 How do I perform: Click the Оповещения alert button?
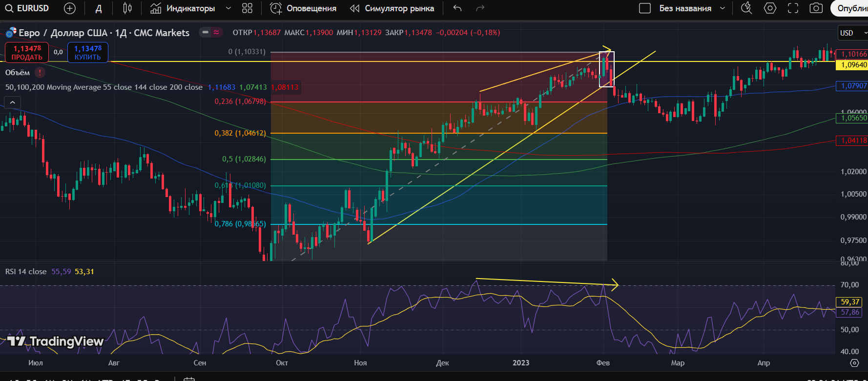tap(303, 8)
